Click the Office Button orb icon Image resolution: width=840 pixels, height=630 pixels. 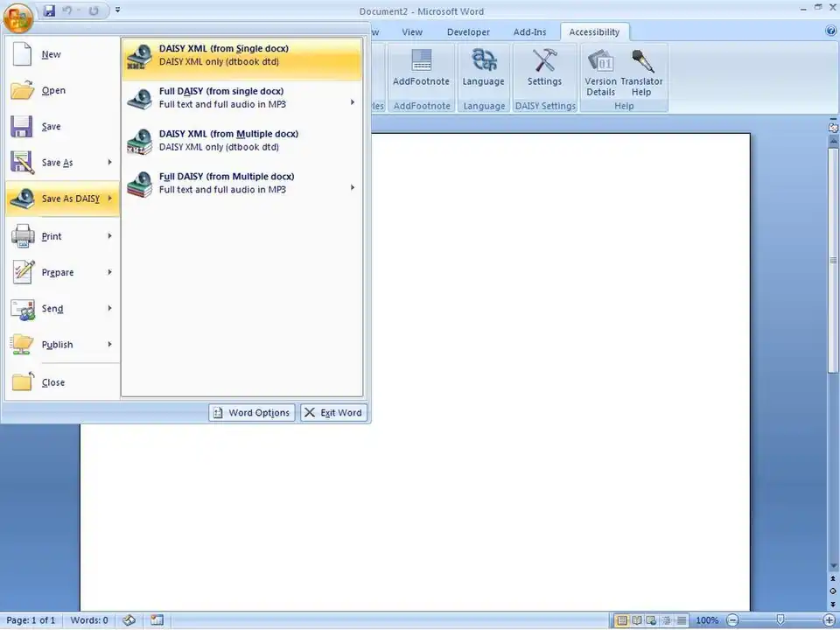(17, 15)
